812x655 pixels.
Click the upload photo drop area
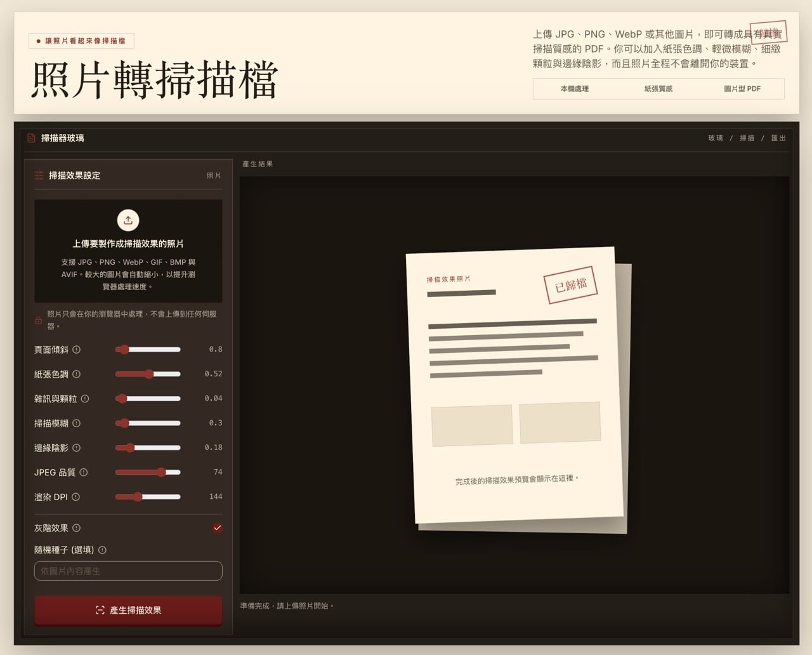point(128,251)
